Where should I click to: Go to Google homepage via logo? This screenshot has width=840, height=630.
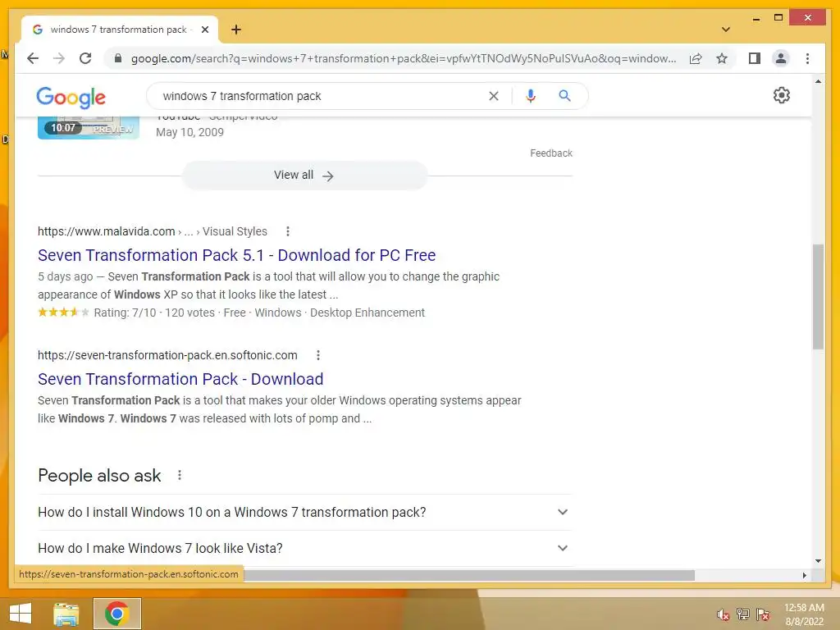71,97
